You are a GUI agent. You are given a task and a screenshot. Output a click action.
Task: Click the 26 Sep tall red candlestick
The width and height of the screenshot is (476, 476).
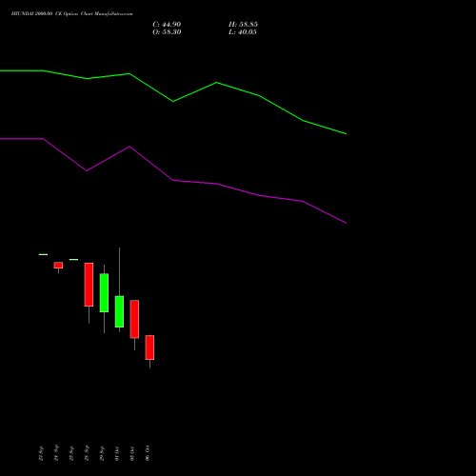pyautogui.click(x=89, y=285)
